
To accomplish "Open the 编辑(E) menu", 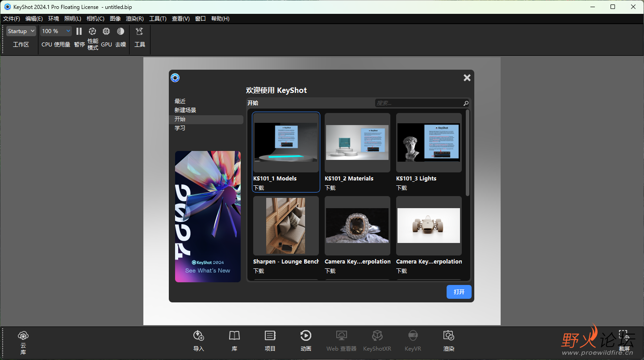I will (34, 19).
